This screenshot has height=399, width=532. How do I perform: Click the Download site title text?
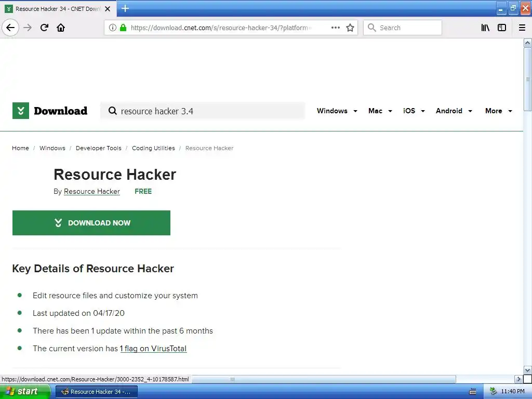[x=60, y=111]
